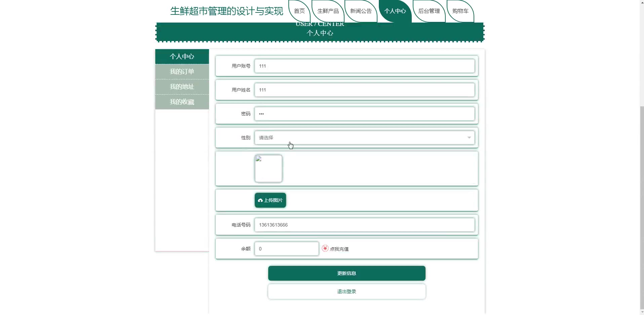Open 我的订单 in the sidebar
The width and height of the screenshot is (644, 315).
(x=182, y=72)
